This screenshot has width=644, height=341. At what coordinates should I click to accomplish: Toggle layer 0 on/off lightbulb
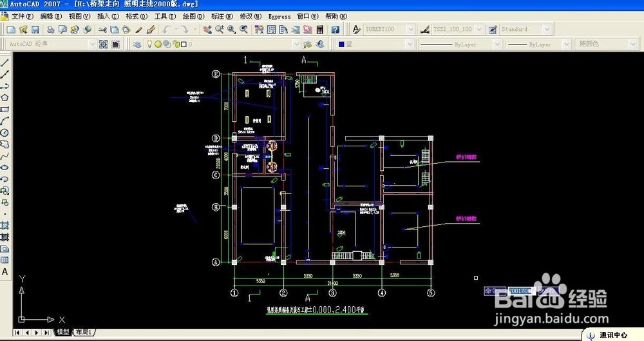(149, 44)
